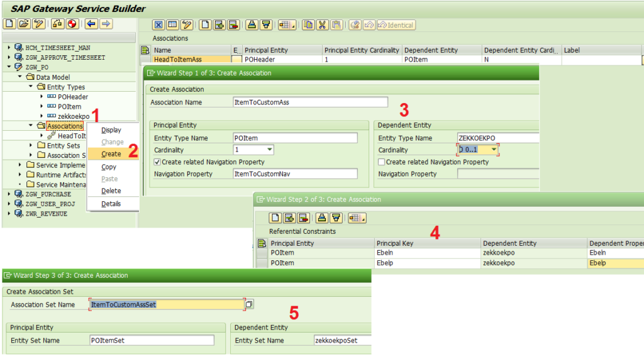644x364 pixels.
Task: Open layout settings in Referential Constraints toolbar
Action: pos(357,218)
